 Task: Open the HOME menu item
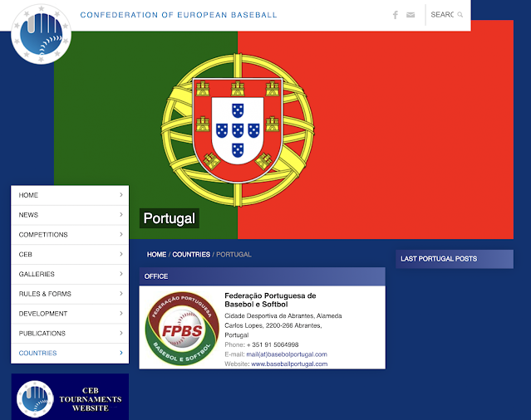tap(70, 195)
